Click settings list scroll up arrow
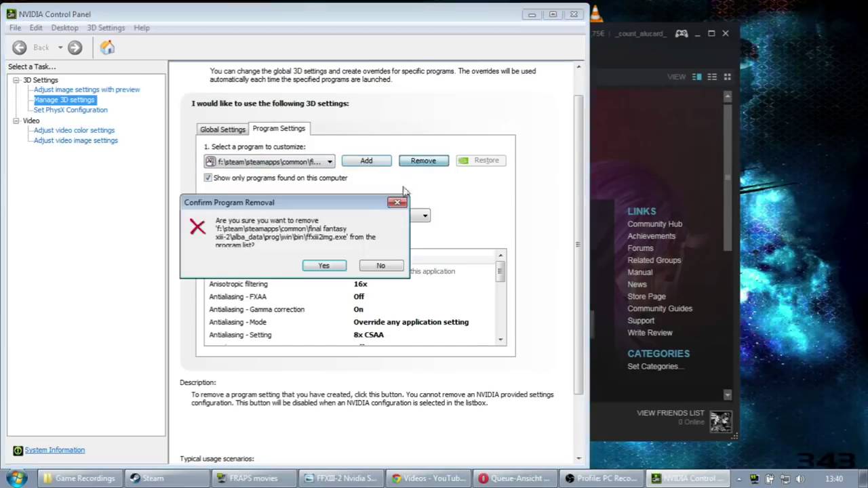This screenshot has width=868, height=488. [x=500, y=256]
